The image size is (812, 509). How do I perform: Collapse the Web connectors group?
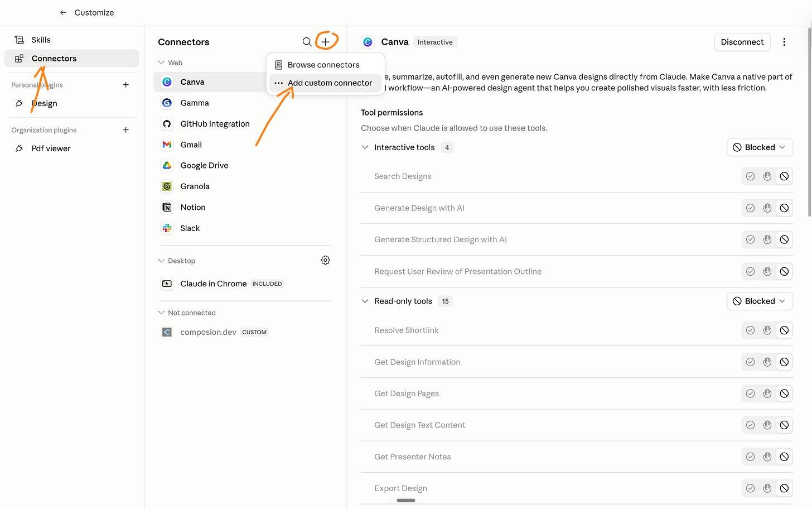coord(161,63)
